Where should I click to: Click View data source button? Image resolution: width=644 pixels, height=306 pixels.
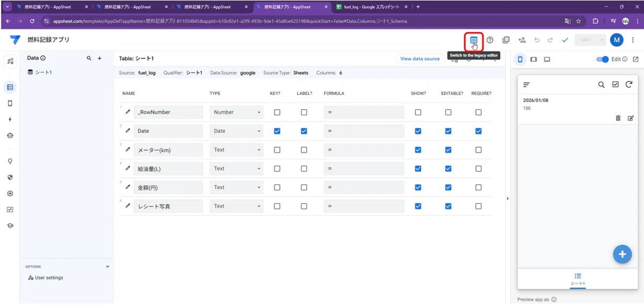(x=420, y=59)
